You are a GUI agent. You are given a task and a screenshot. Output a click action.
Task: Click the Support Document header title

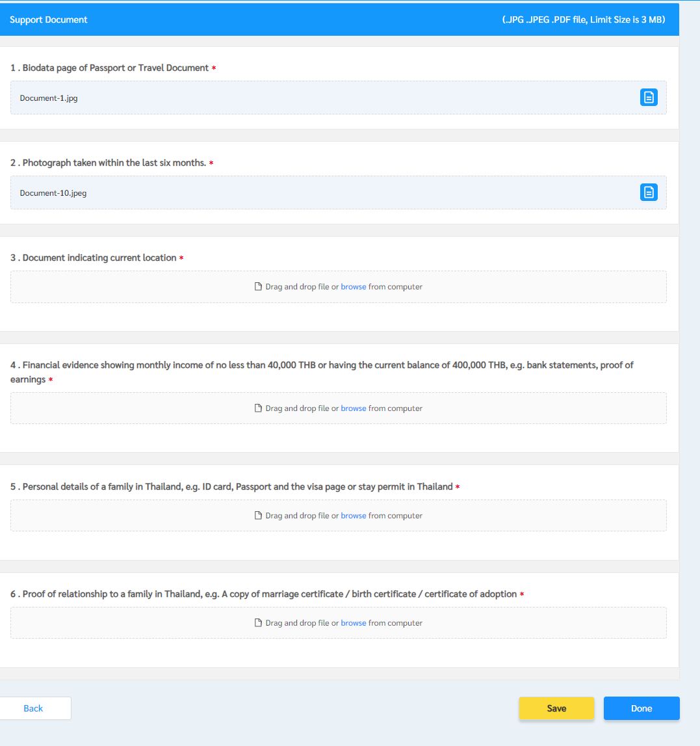point(49,20)
